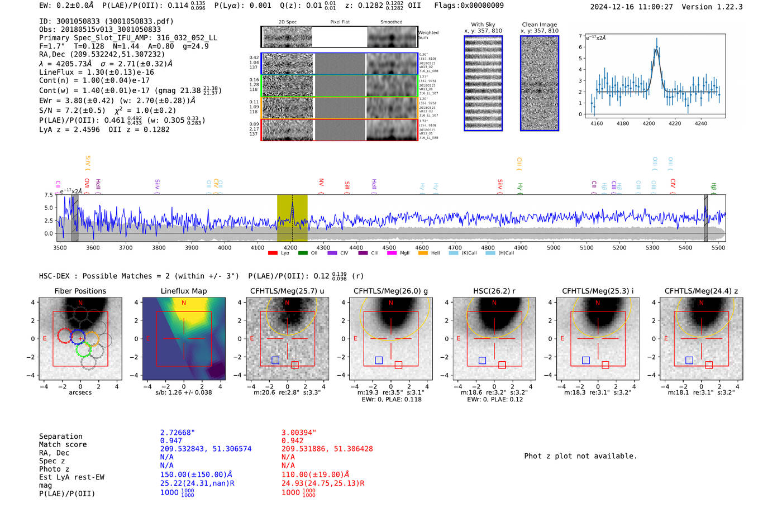Click red RA, Dec 209.531886, 51.306428
The width and height of the screenshot is (782, 532).
click(x=327, y=449)
